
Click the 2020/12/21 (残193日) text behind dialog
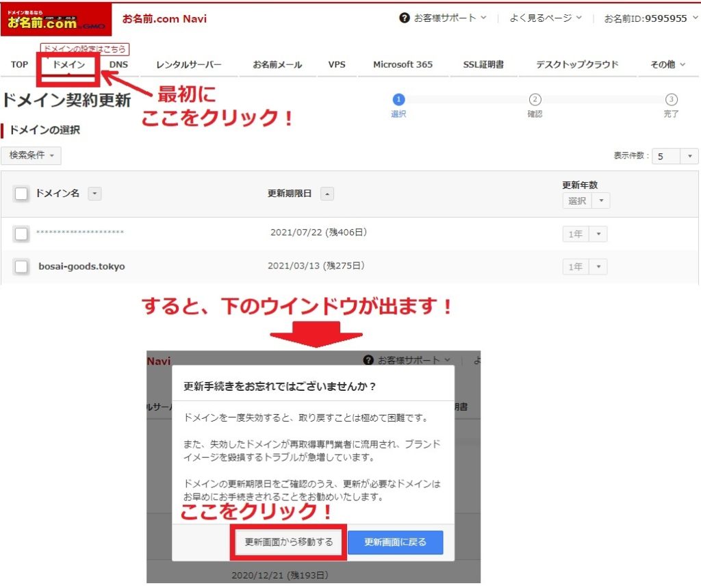(x=280, y=575)
